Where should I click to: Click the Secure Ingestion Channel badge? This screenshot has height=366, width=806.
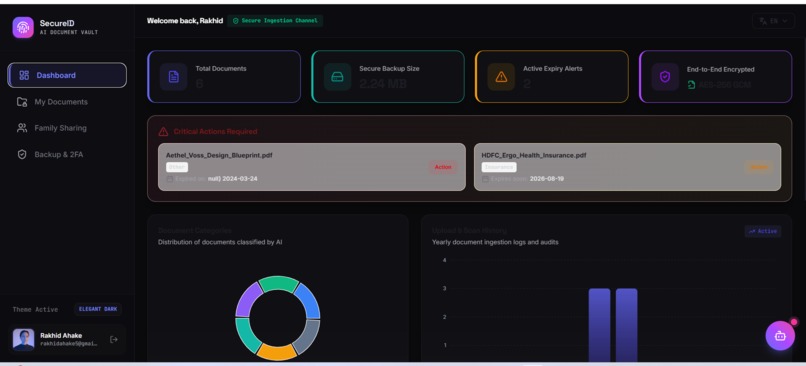pyautogui.click(x=275, y=21)
